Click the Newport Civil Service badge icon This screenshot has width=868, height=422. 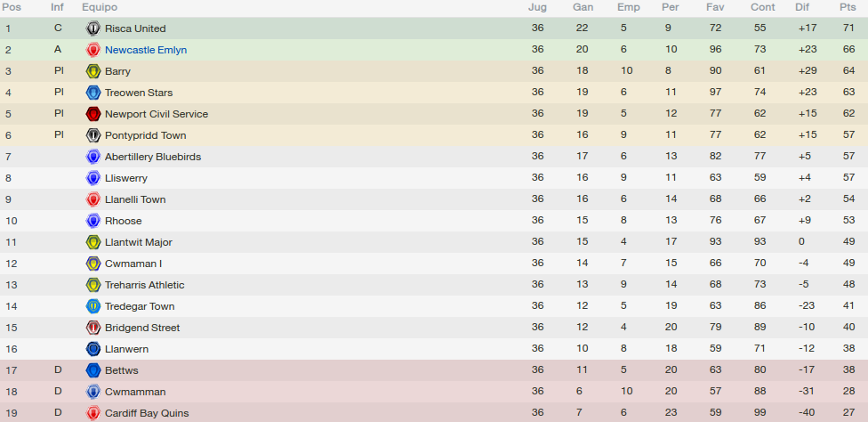tap(93, 114)
